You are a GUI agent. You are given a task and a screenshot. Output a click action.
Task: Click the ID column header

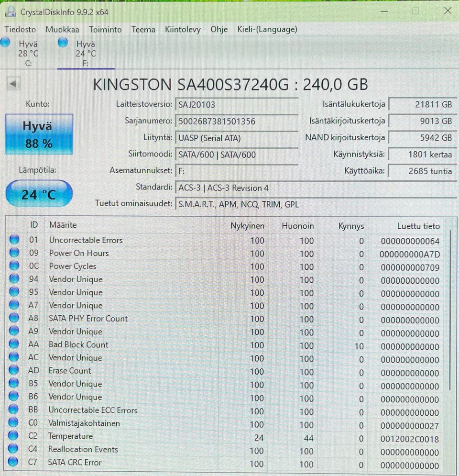[x=33, y=225]
